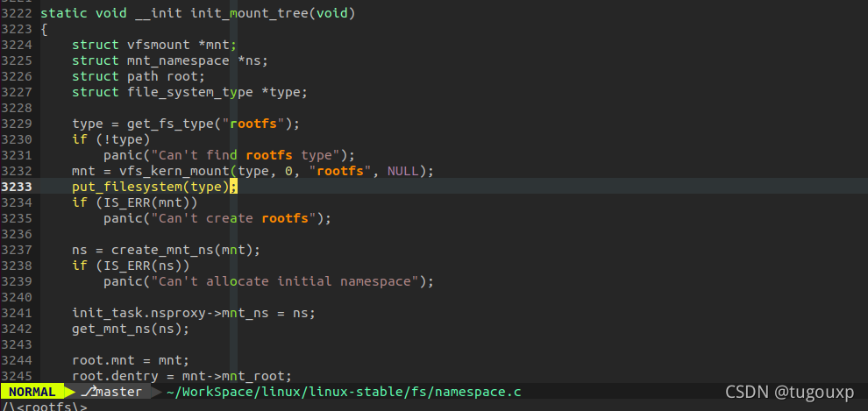
Task: Click init_task.nsproxy->mnt_ns assignment
Action: pos(194,313)
